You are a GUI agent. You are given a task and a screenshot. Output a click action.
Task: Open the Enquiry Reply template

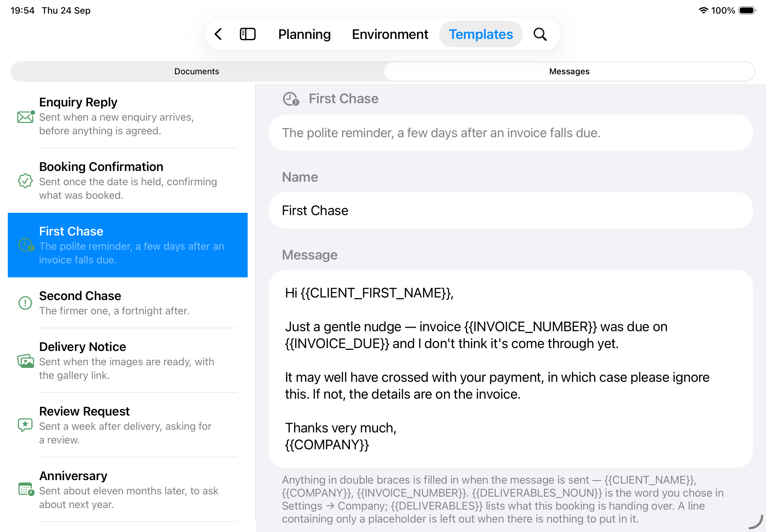[128, 116]
